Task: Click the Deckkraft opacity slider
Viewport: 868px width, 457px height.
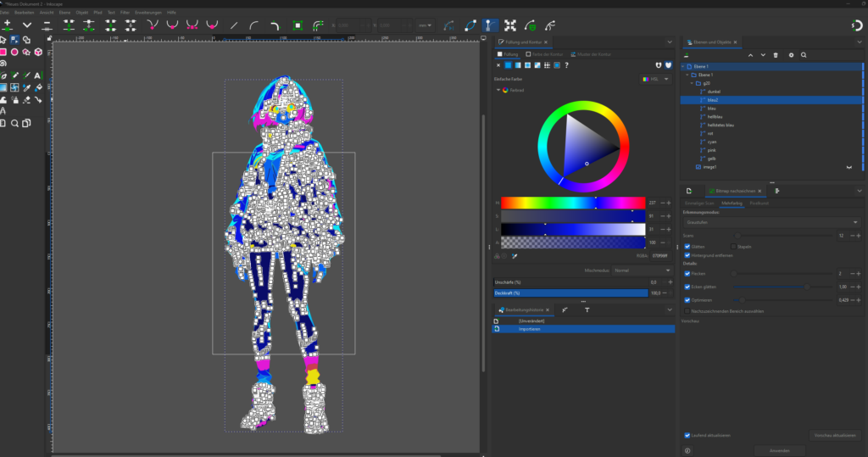Action: pyautogui.click(x=570, y=293)
